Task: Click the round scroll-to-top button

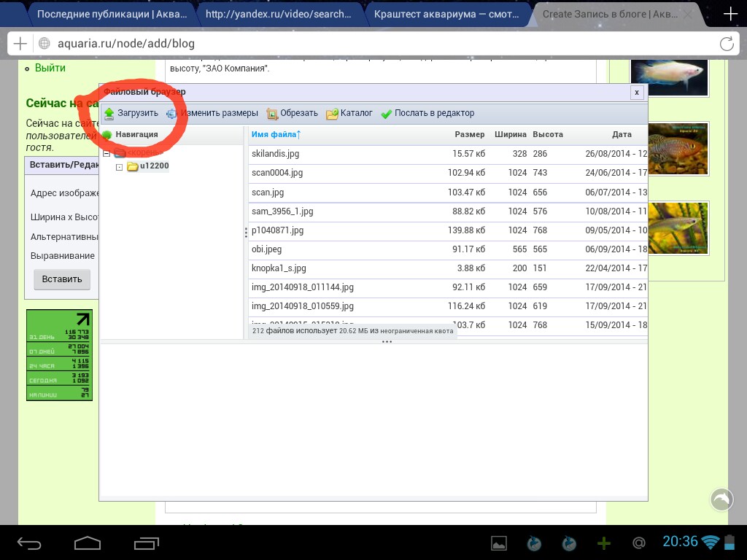Action: click(721, 499)
